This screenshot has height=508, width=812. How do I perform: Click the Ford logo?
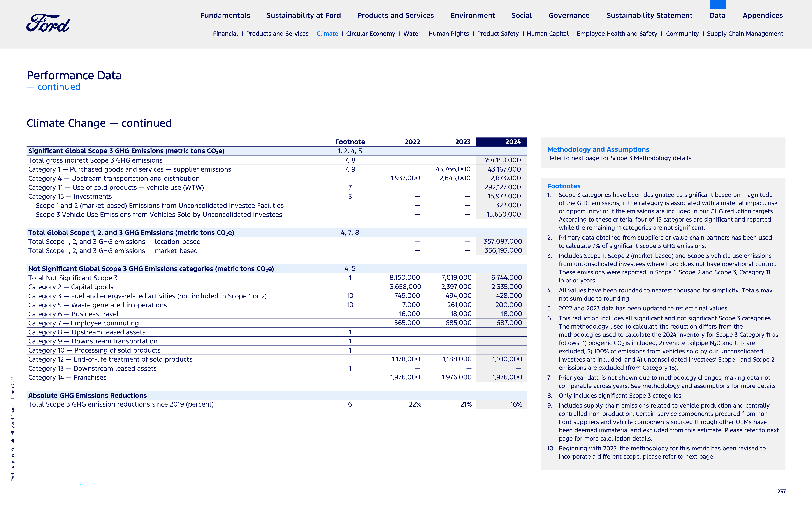48,23
